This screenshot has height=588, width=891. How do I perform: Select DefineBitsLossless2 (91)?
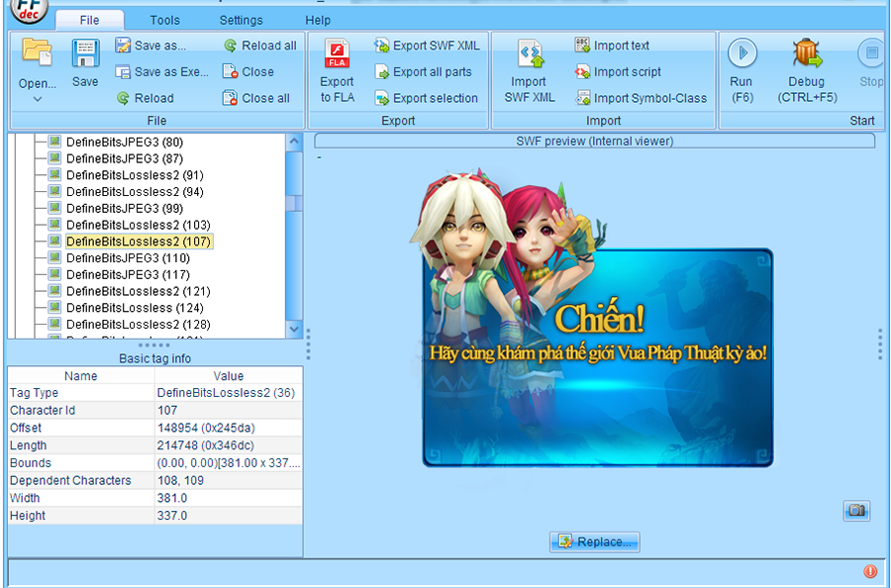coord(135,175)
